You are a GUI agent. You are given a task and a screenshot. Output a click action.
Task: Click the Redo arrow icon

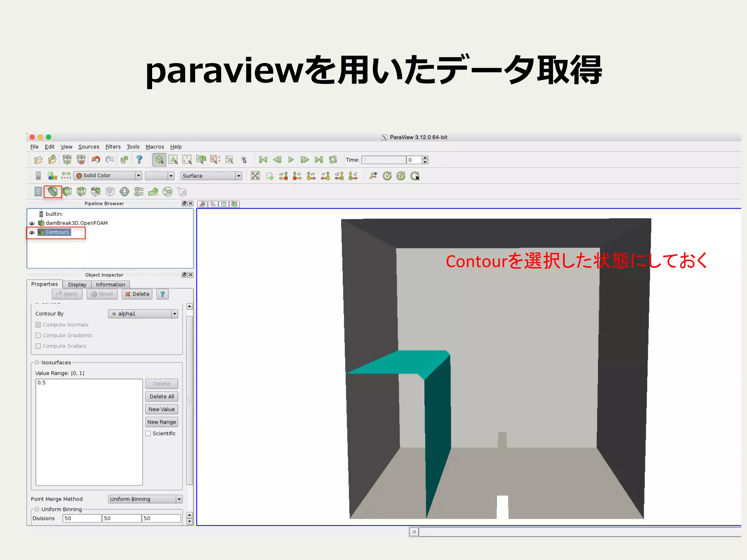(109, 160)
